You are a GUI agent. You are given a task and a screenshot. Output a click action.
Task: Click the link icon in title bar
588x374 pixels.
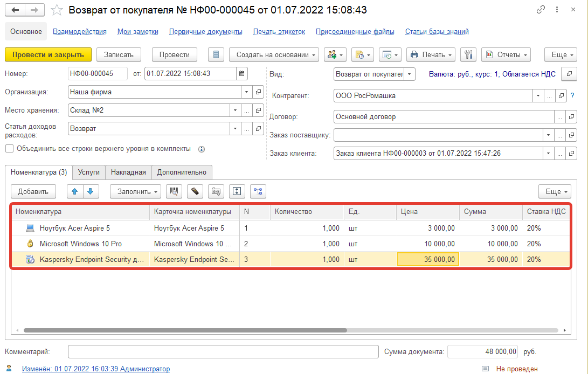click(x=541, y=10)
